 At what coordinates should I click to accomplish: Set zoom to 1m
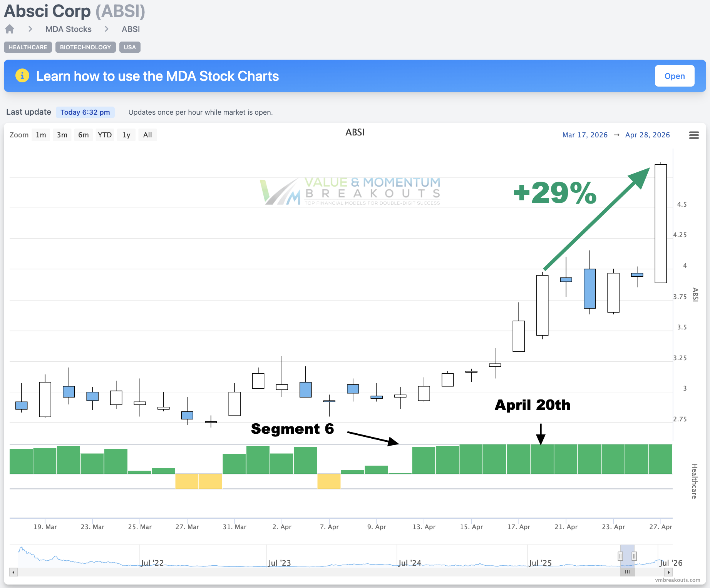tap(41, 135)
